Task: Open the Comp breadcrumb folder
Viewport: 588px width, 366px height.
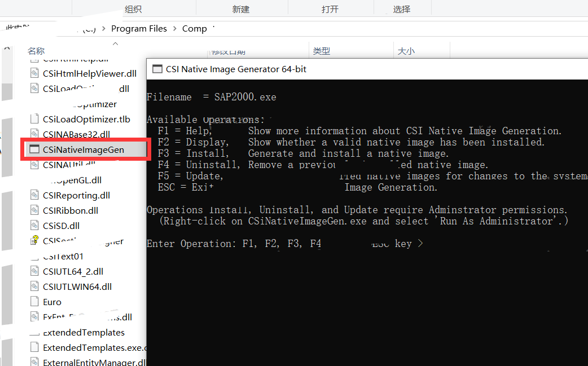Action: 195,28
